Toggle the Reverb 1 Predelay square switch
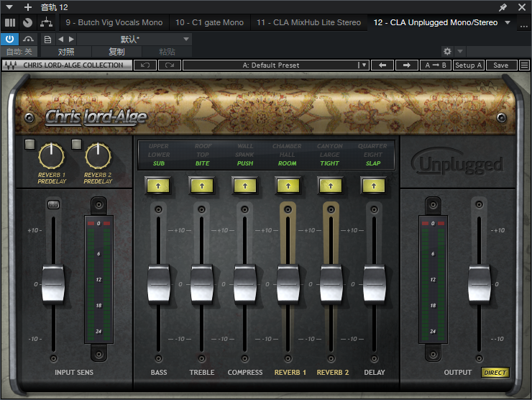Viewport: 532px width, 400px height. click(30, 145)
